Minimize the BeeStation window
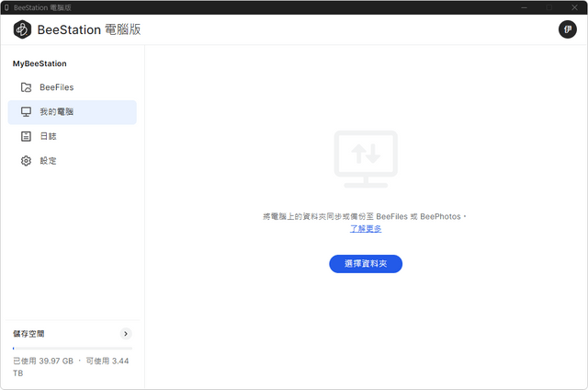 (524, 7)
